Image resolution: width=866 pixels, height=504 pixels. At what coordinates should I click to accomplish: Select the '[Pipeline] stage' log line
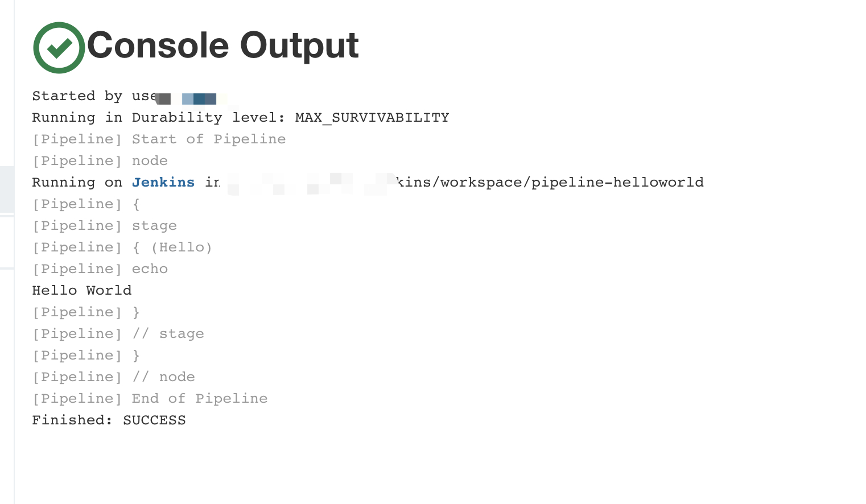[104, 226]
